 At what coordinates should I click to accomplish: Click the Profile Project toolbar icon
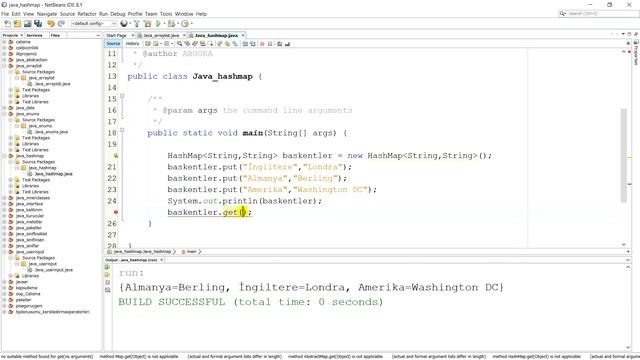(184, 24)
